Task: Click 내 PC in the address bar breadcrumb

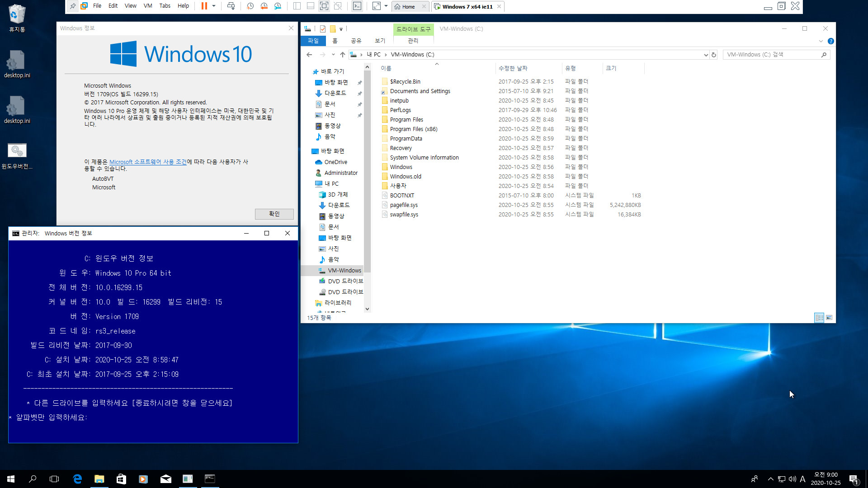Action: point(373,55)
